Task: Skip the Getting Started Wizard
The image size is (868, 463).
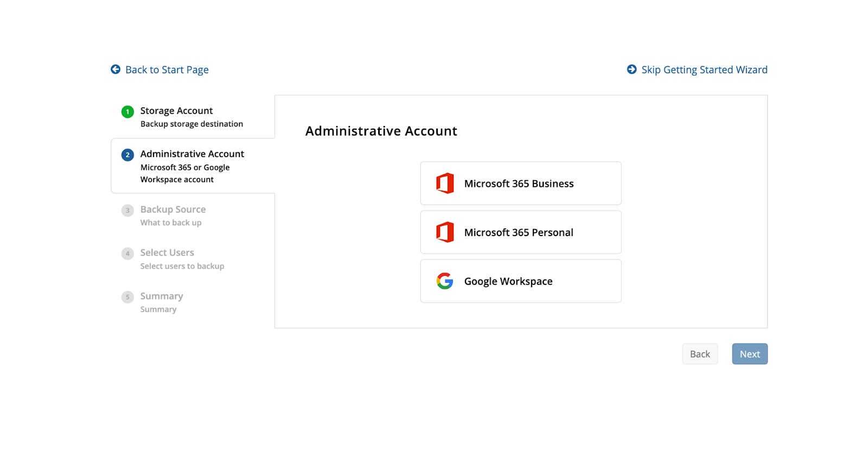Action: (704, 69)
